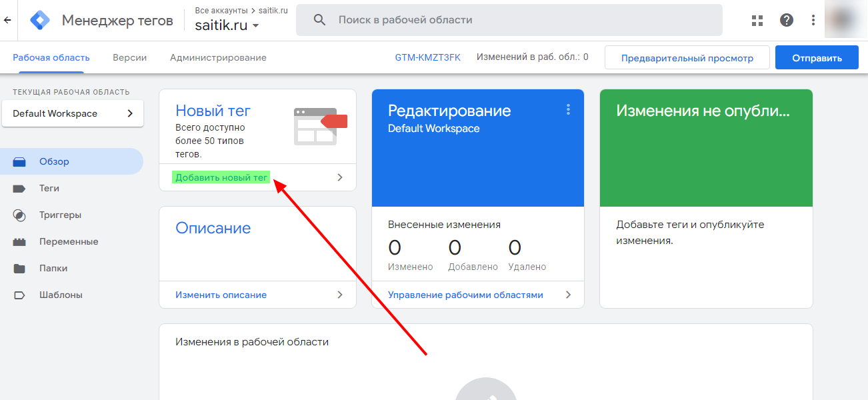The image size is (868, 400).
Task: Click the Изменено counter
Action: pyautogui.click(x=410, y=255)
